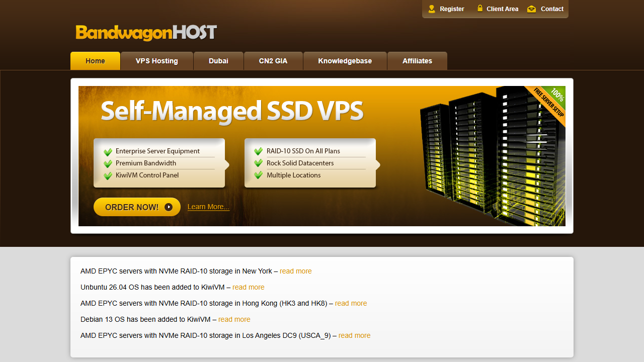Viewport: 644px width, 362px height.
Task: Click the Register link
Action: point(452,9)
